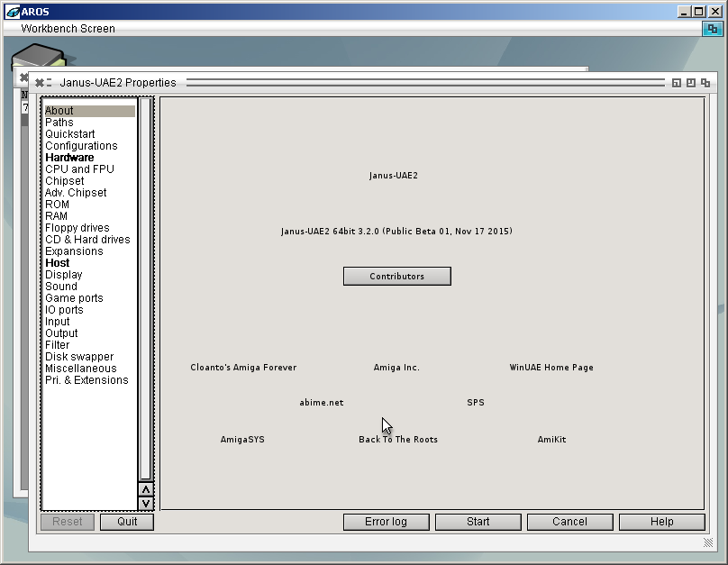Open Chipset settings
This screenshot has height=565, width=728.
pyautogui.click(x=89, y=181)
